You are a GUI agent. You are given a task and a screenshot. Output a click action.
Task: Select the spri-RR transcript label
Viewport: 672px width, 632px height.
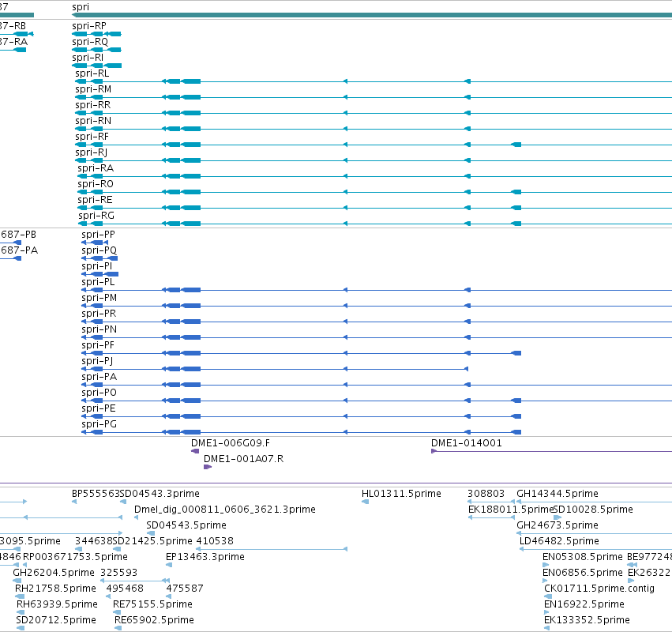[x=92, y=105]
